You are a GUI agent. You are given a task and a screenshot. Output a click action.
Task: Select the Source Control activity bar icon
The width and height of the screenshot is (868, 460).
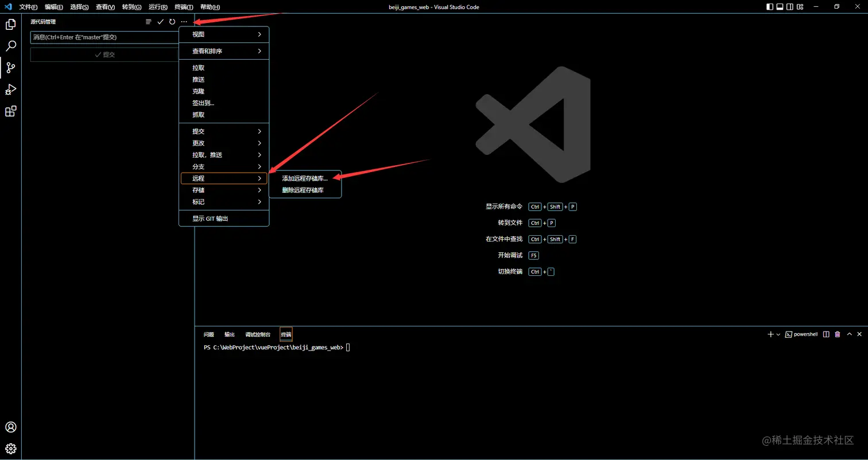[10, 68]
